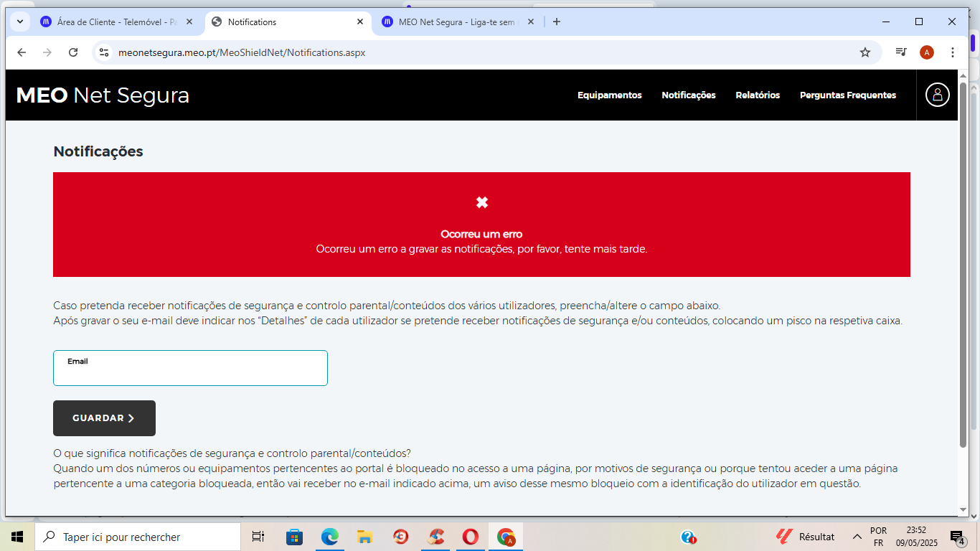Open Microsoft Edge from taskbar

click(329, 537)
